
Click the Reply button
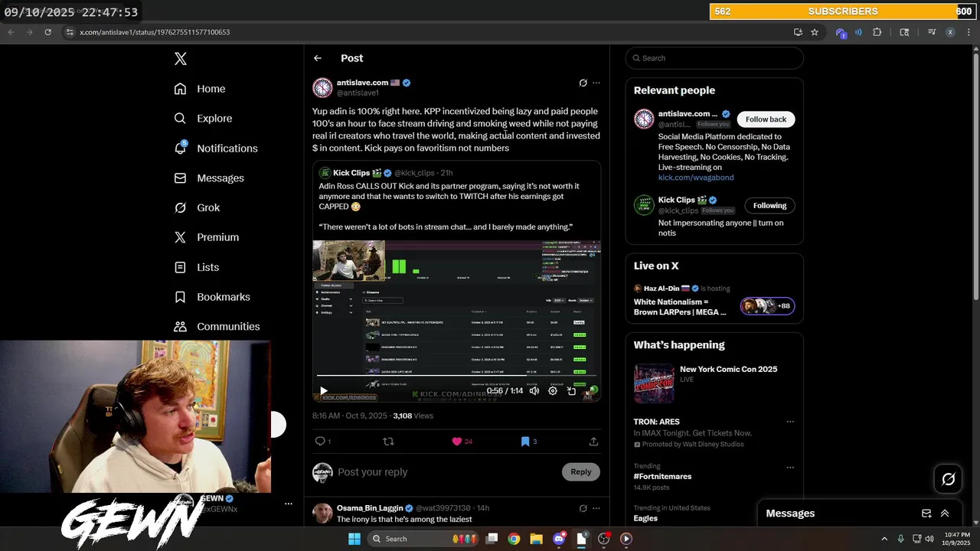click(x=581, y=472)
